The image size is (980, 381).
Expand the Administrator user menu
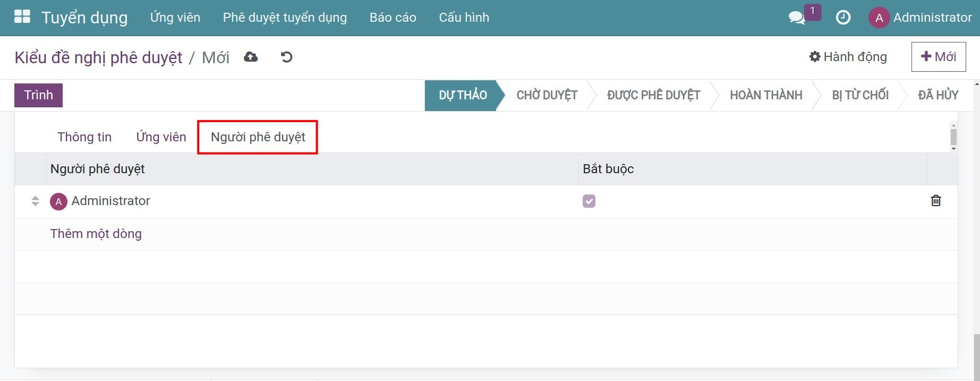click(x=920, y=18)
